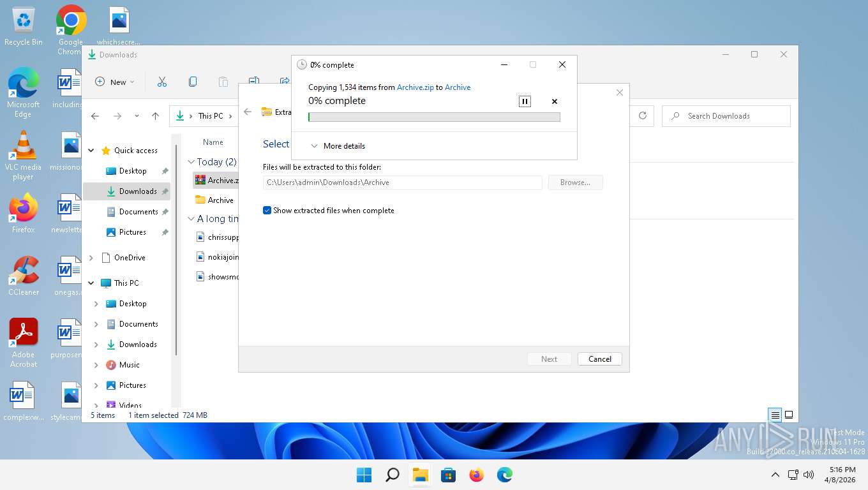
Task: Click the Archive.zip source link
Action: (415, 87)
